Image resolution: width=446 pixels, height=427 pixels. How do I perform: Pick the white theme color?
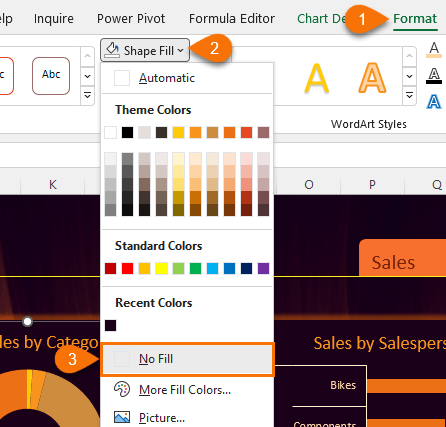110,132
